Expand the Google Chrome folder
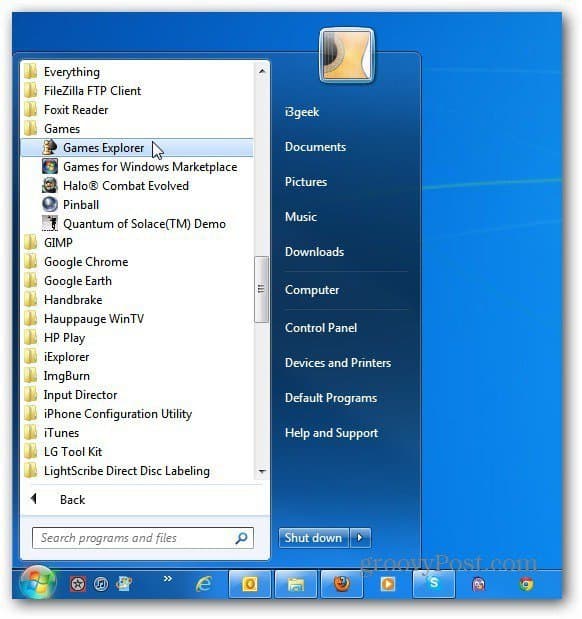The image size is (582, 619). click(76, 262)
